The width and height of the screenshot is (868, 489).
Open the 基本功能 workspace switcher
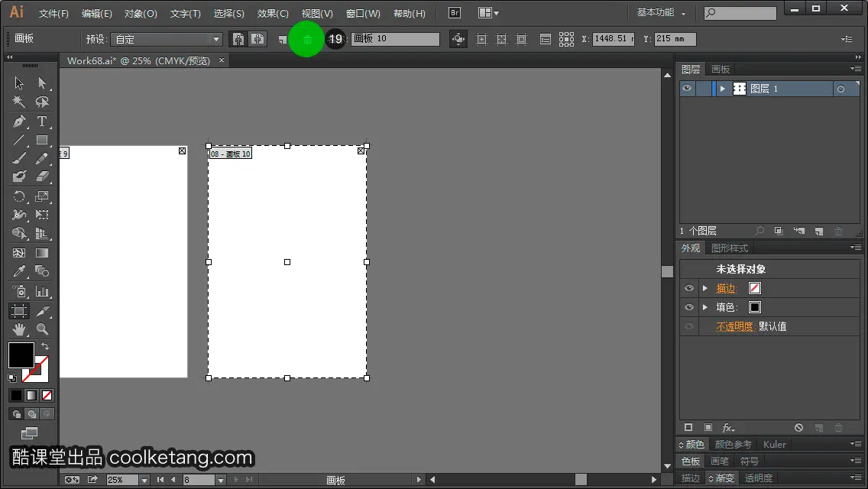[661, 12]
